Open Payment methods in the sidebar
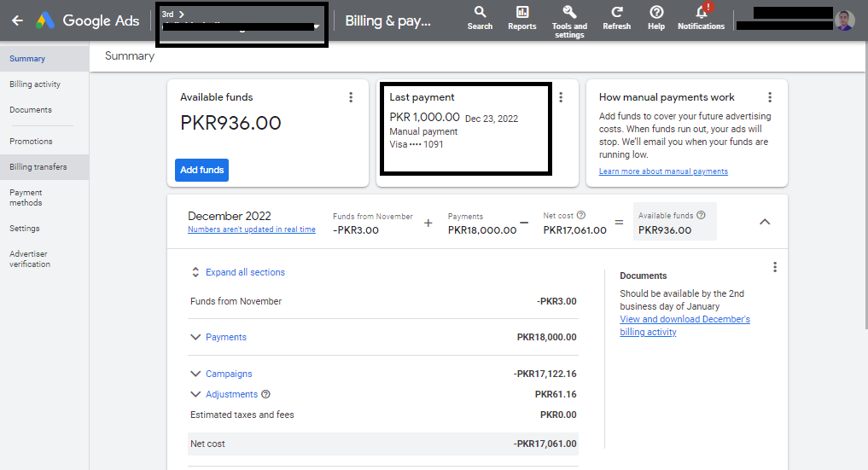Image resolution: width=868 pixels, height=470 pixels. (26, 198)
